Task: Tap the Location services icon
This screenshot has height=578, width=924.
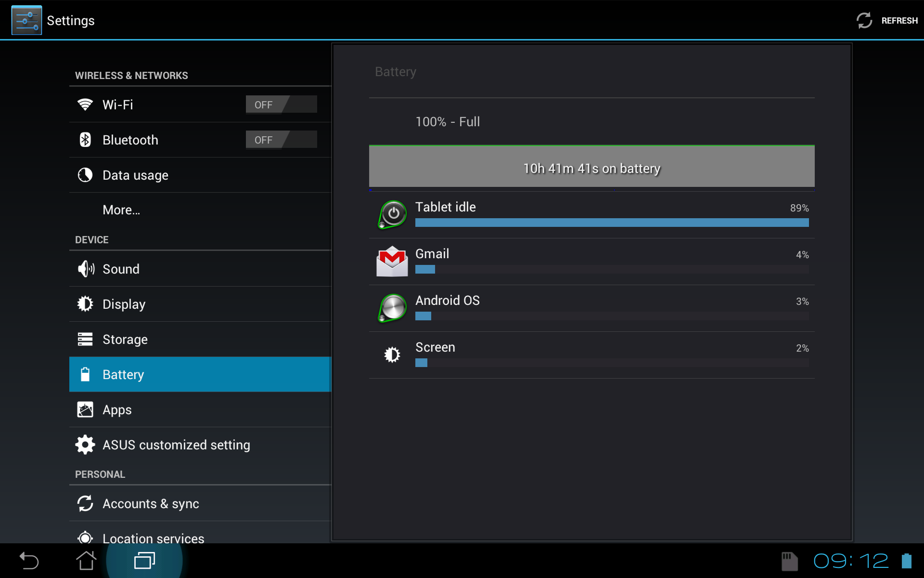Action: pos(85,537)
